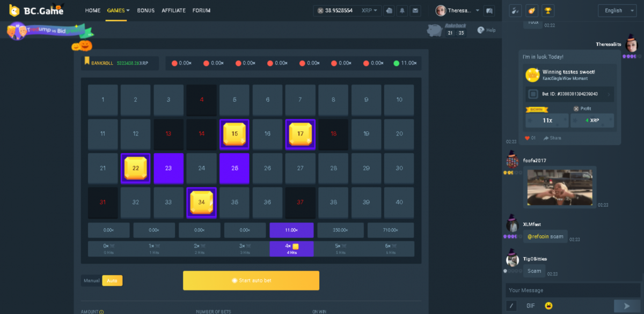Switch to Manual betting mode
The width and height of the screenshot is (644, 314).
pos(91,280)
